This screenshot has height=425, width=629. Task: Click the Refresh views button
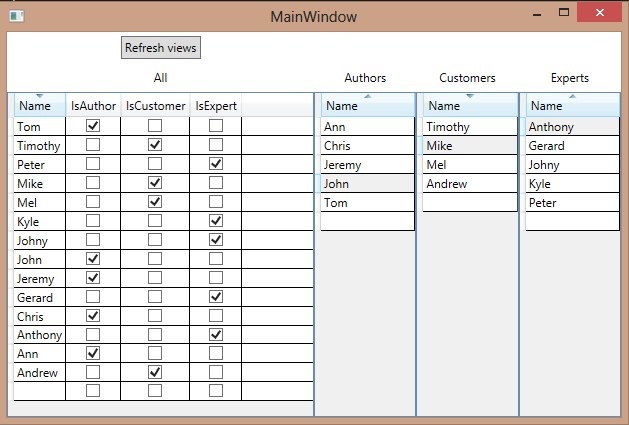click(161, 47)
